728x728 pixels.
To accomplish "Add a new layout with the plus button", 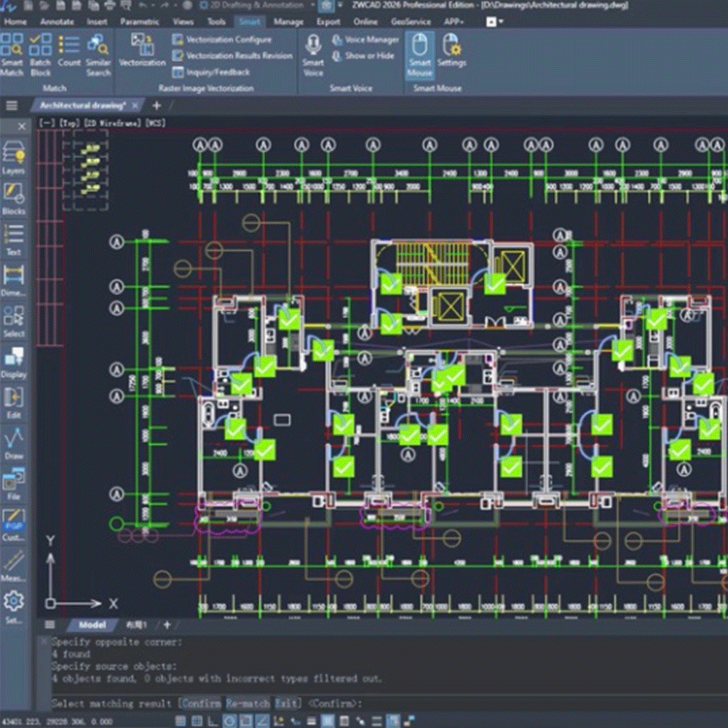I will (x=167, y=625).
